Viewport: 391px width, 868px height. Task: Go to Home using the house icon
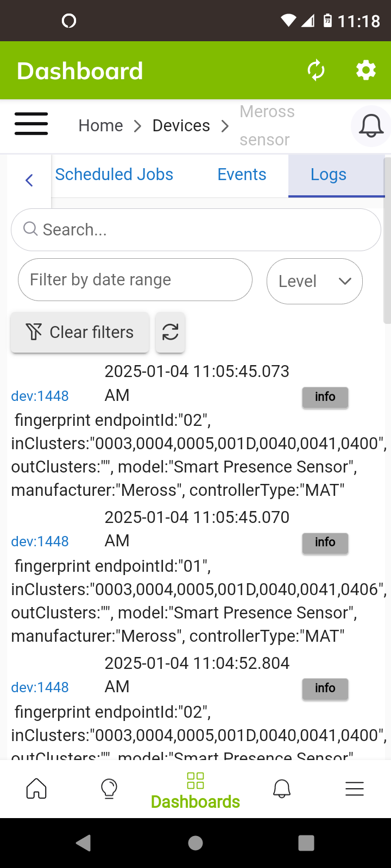tap(36, 788)
